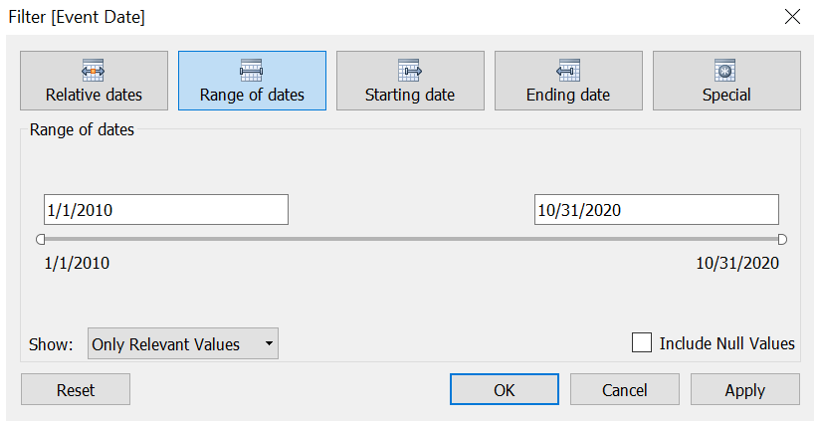Cancel the Event Date filter dialog
814x421 pixels.
[624, 390]
